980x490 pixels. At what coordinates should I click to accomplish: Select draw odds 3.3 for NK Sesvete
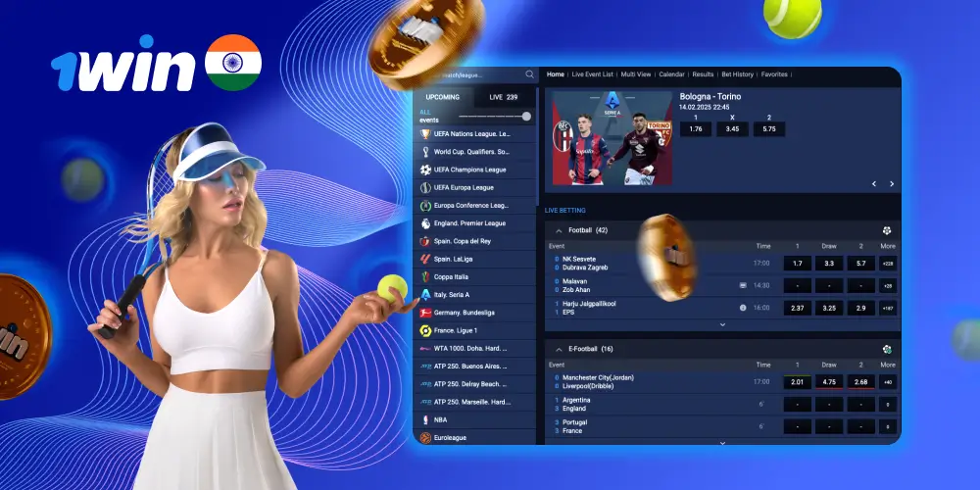[x=829, y=263]
